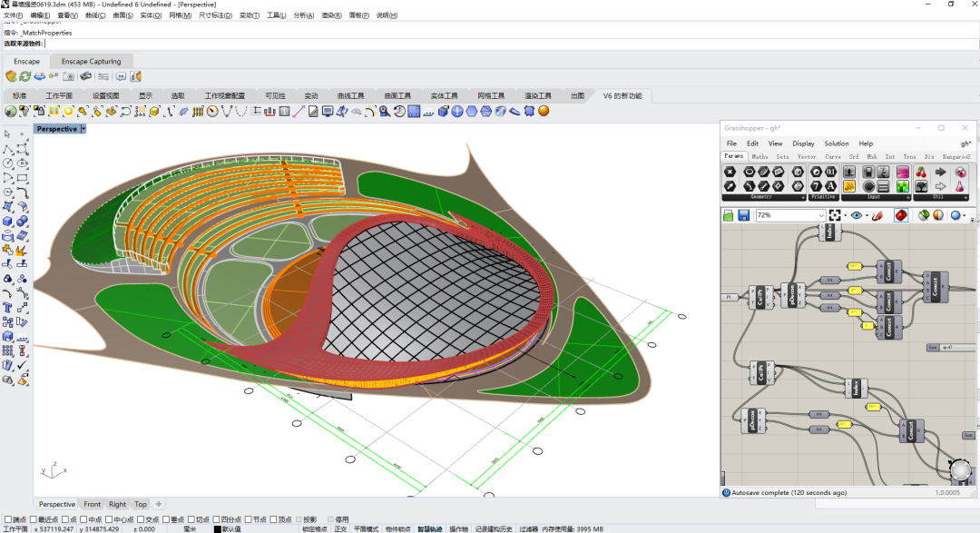Screen dimensions: 980x533
Task: Click the 过滤器 filter status button
Action: pos(528,529)
